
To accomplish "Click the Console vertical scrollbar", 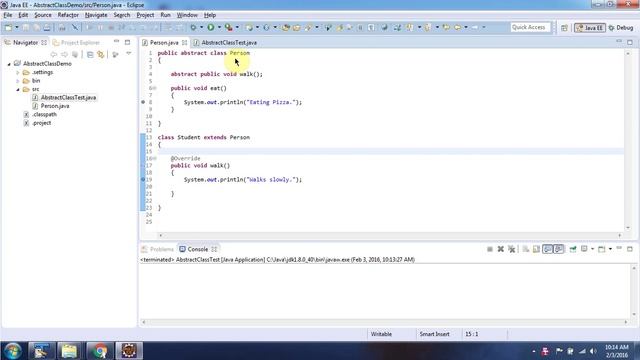I will (x=634, y=291).
